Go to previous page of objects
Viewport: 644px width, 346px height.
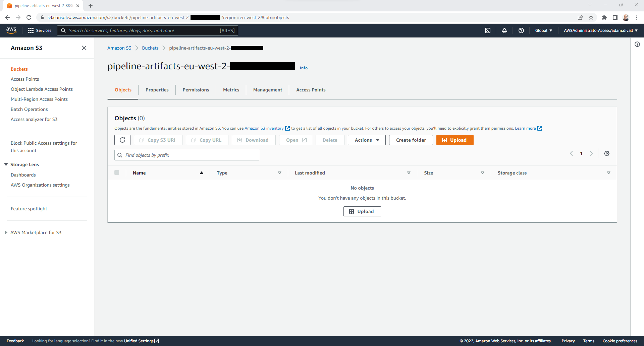tap(571, 153)
